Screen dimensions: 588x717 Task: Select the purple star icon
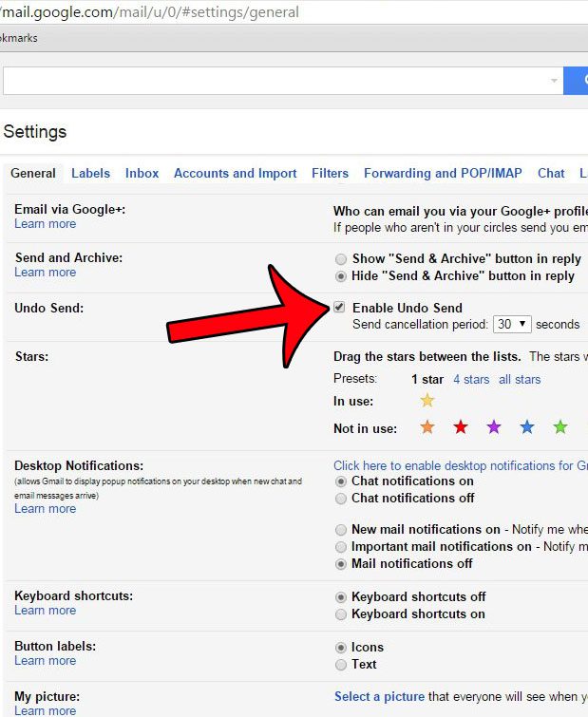click(494, 427)
